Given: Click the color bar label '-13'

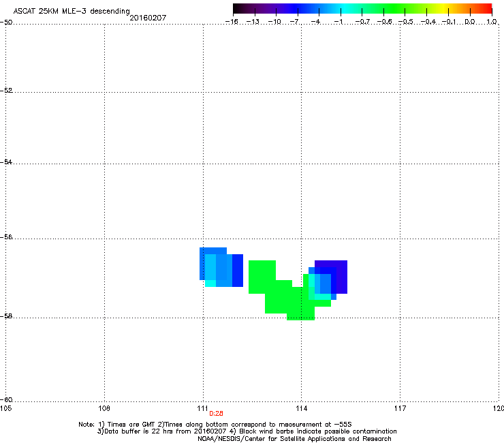Looking at the screenshot, I should [x=253, y=22].
